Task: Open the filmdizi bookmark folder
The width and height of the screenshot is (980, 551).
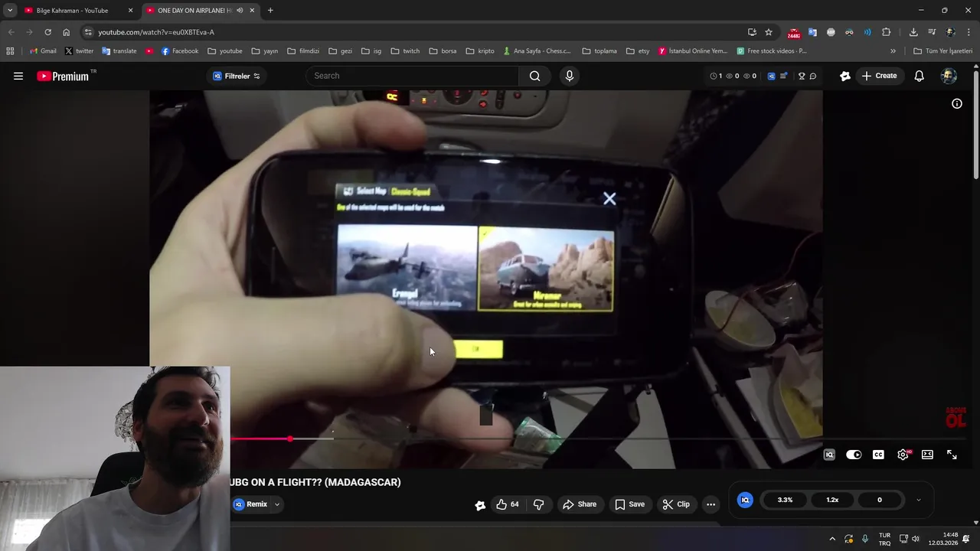Action: (303, 51)
